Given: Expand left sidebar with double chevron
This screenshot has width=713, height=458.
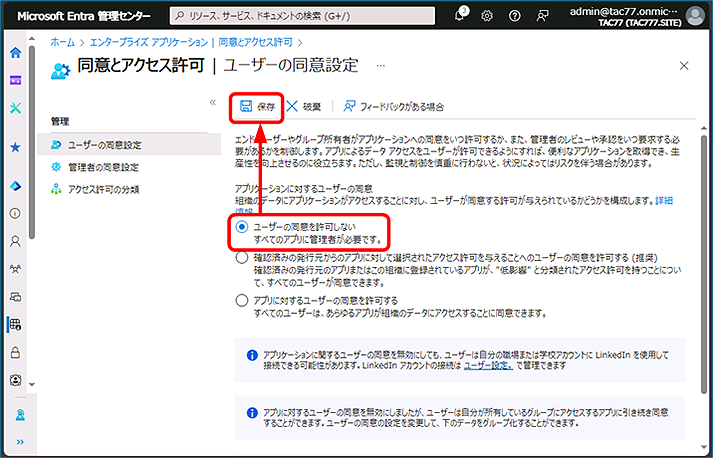Looking at the screenshot, I should pyautogui.click(x=20, y=442).
